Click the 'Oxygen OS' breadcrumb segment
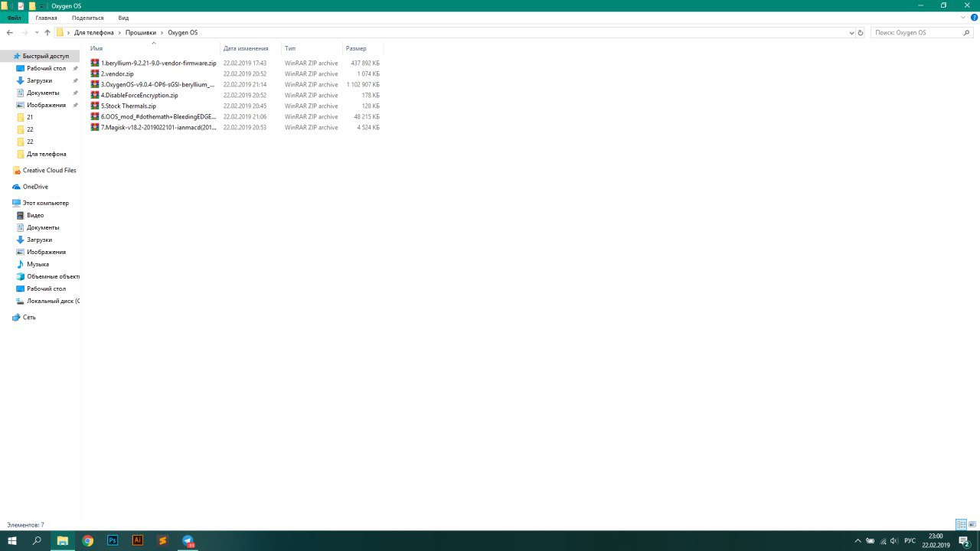This screenshot has width=980, height=551. coord(182,33)
